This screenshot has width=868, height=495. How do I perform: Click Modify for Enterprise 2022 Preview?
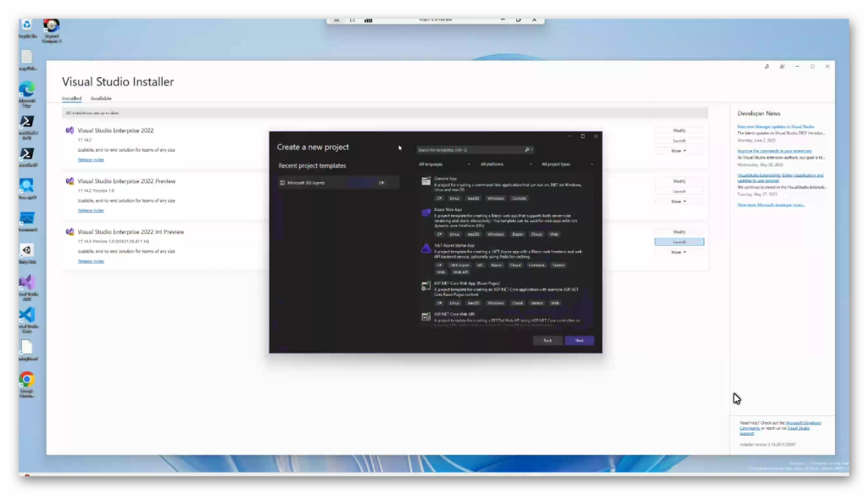pyautogui.click(x=679, y=181)
